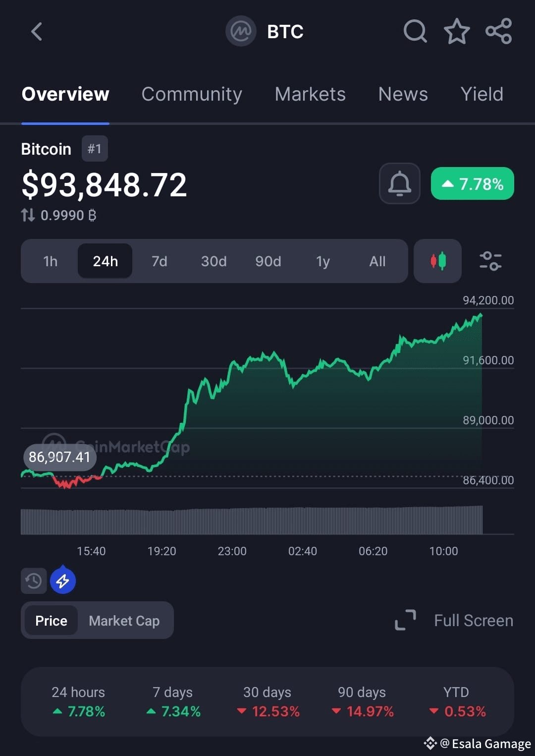The height and width of the screenshot is (756, 535).
Task: Open the Markets tab
Action: [310, 94]
